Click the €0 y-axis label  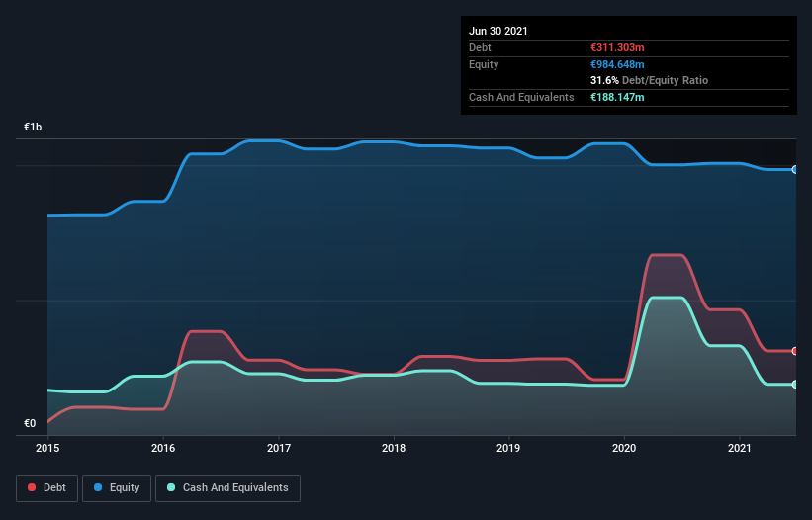click(x=30, y=423)
